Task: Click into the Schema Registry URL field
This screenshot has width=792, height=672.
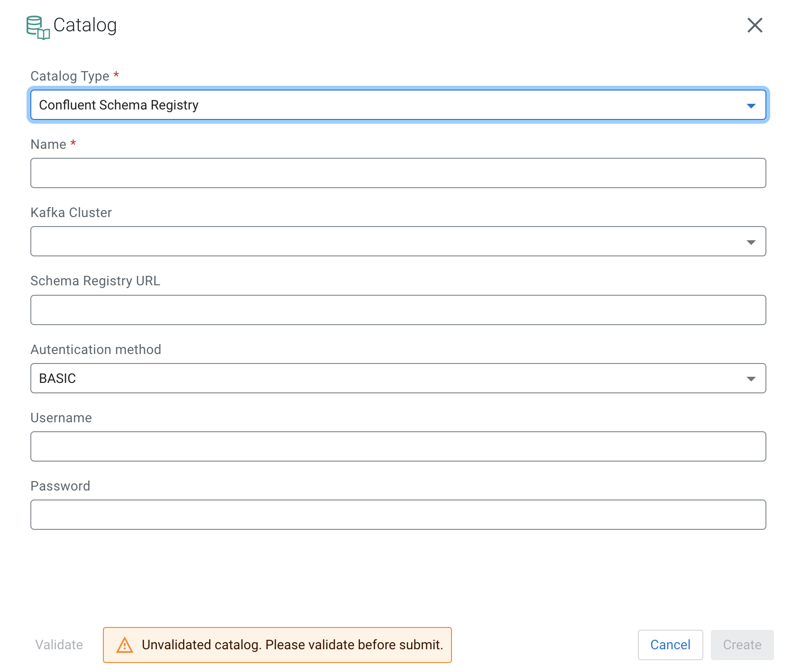Action: click(398, 310)
